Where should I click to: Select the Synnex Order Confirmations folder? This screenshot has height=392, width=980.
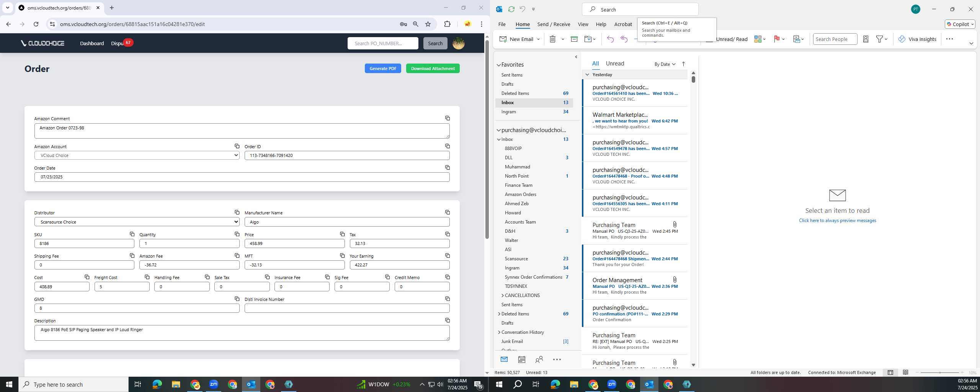click(534, 277)
